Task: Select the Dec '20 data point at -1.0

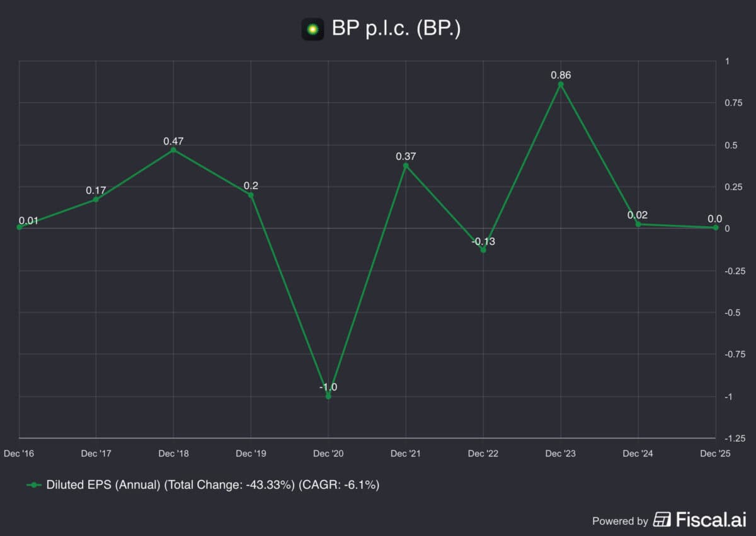Action: tap(328, 396)
